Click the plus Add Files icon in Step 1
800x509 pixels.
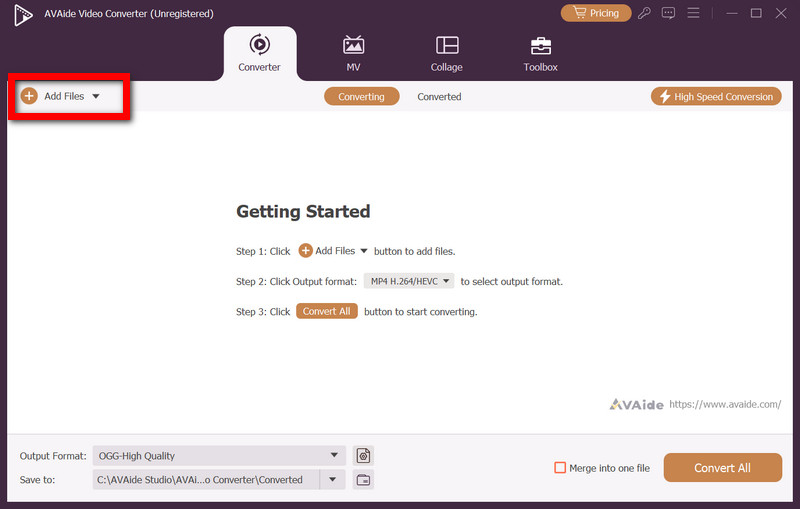pos(306,251)
